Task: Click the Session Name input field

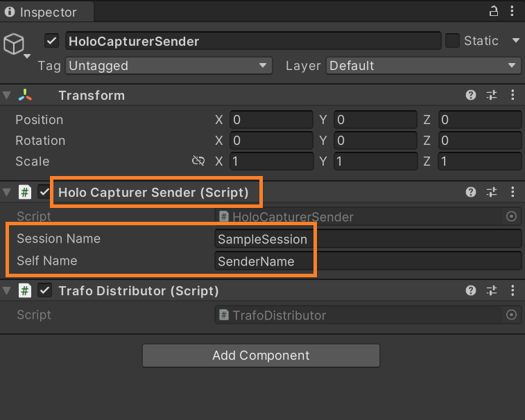Action: tap(368, 240)
